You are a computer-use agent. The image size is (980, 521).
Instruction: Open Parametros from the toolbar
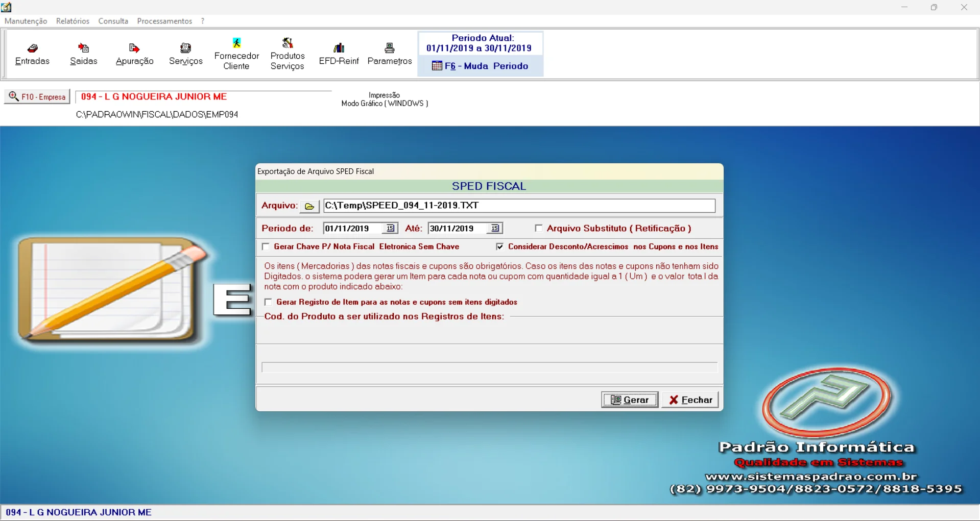pyautogui.click(x=390, y=54)
